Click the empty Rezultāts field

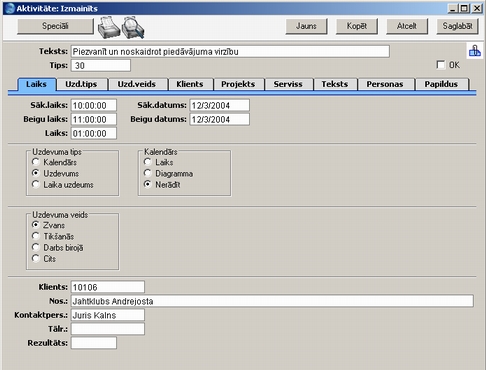click(94, 343)
